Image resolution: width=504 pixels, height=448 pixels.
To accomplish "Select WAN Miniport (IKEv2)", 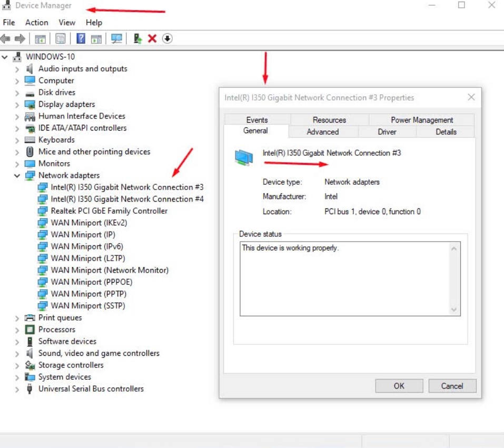I will pyautogui.click(x=88, y=223).
